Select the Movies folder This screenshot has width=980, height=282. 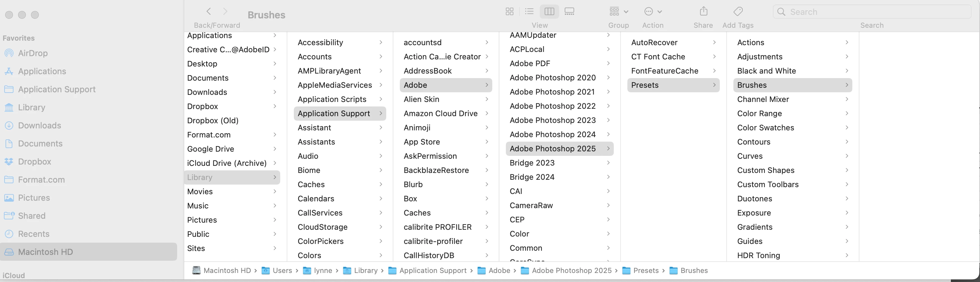tap(232, 191)
